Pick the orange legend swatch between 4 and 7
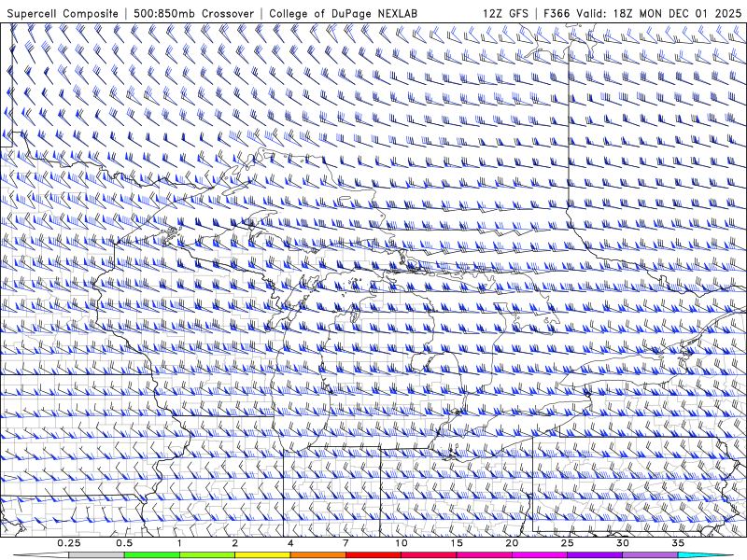747x560 pixels. click(x=317, y=555)
